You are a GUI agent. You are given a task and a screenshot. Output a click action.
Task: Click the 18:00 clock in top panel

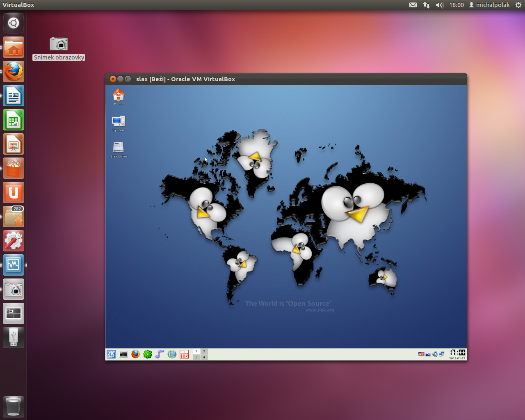pos(457,5)
